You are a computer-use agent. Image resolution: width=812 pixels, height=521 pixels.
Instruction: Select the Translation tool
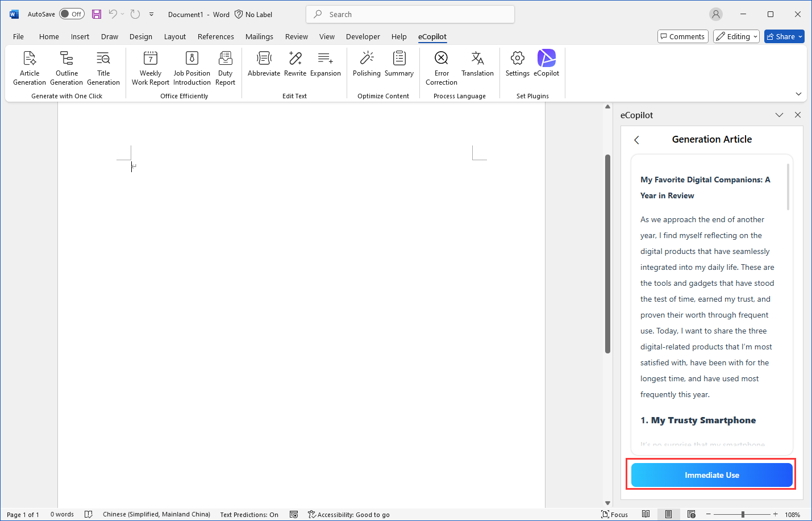[x=477, y=63]
